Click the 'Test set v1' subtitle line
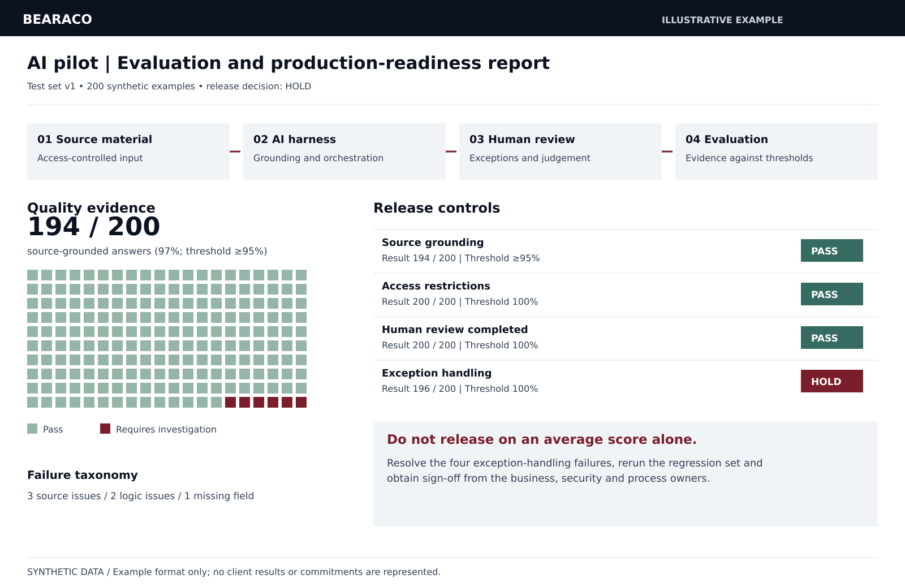 pyautogui.click(x=169, y=86)
